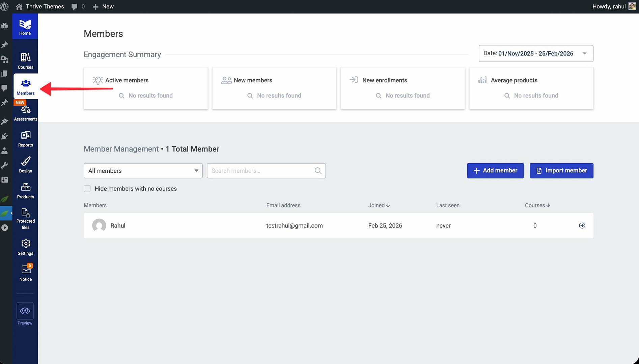Sort the list by Courses column
The height and width of the screenshot is (364, 639).
[537, 205]
